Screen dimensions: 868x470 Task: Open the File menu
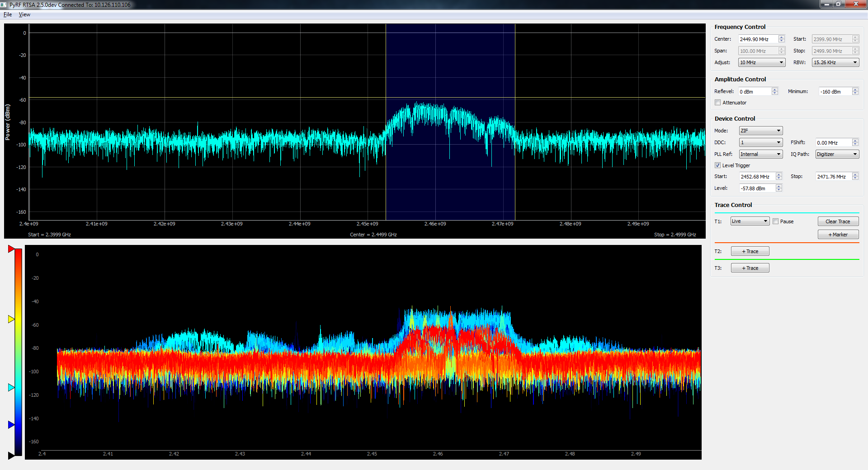coord(7,14)
